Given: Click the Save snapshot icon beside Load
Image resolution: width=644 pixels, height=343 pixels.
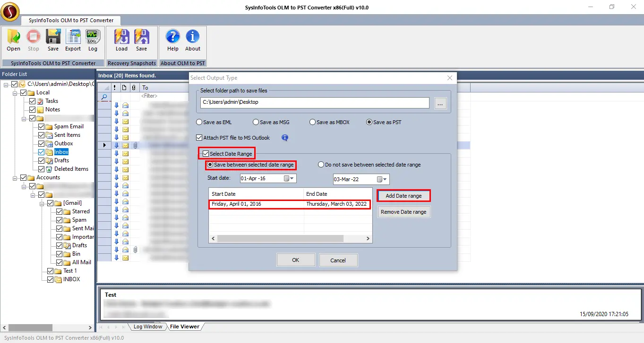Looking at the screenshot, I should pyautogui.click(x=141, y=37).
